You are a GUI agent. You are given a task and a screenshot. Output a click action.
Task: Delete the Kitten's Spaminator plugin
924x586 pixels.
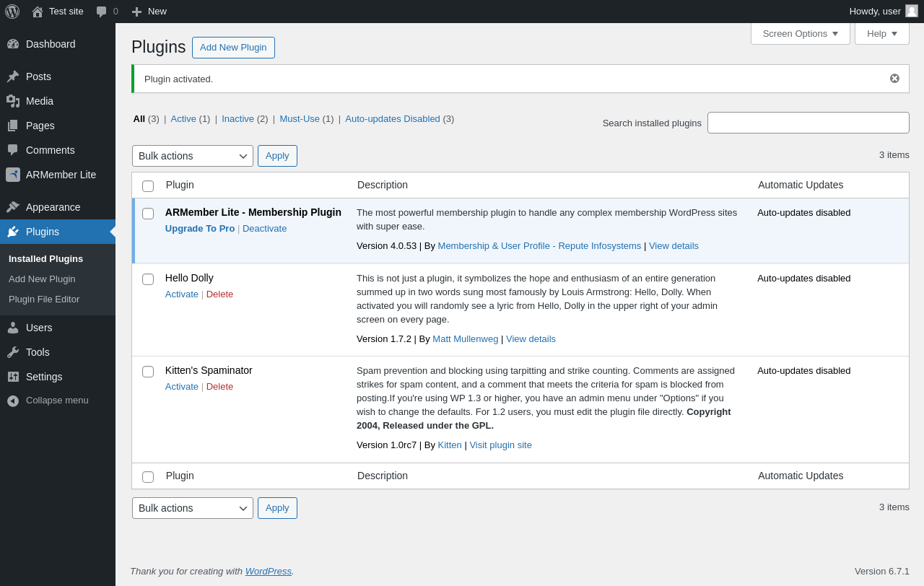pos(219,386)
